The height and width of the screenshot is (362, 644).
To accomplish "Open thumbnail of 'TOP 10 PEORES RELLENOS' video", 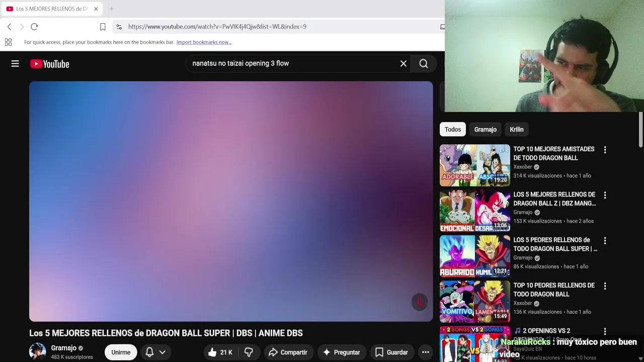I will (475, 302).
